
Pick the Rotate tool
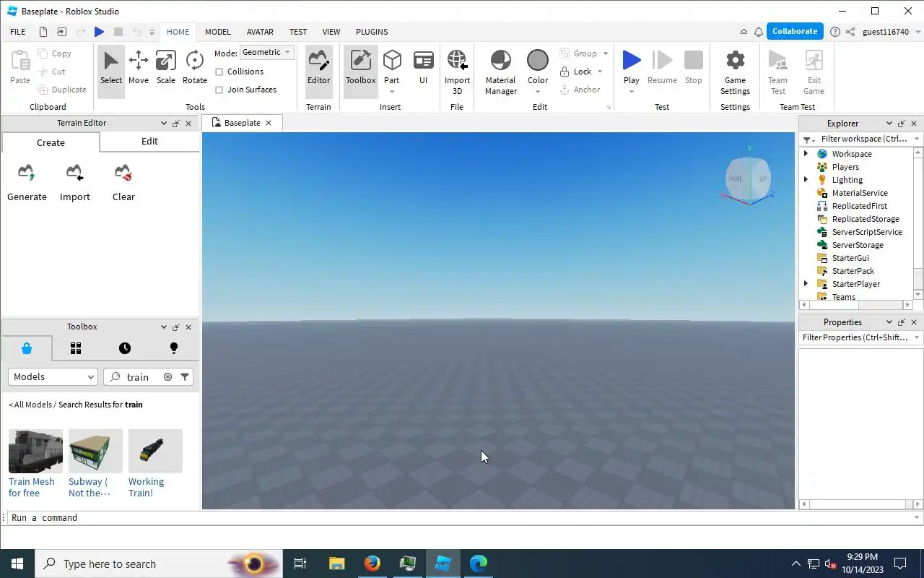[x=195, y=68]
